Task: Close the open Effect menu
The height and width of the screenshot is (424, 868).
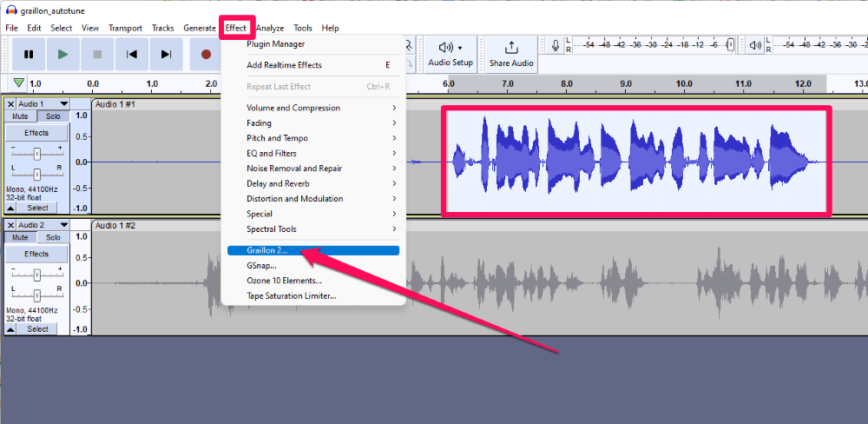Action: (x=236, y=28)
